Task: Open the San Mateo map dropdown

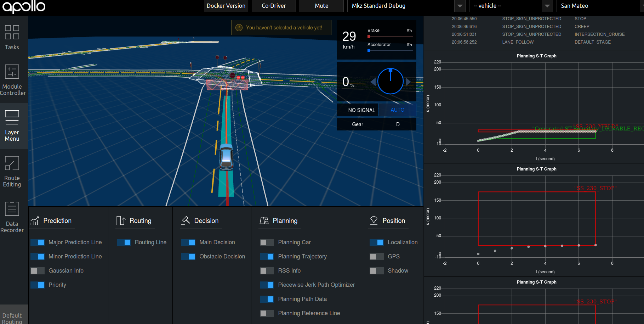Action: (600, 6)
